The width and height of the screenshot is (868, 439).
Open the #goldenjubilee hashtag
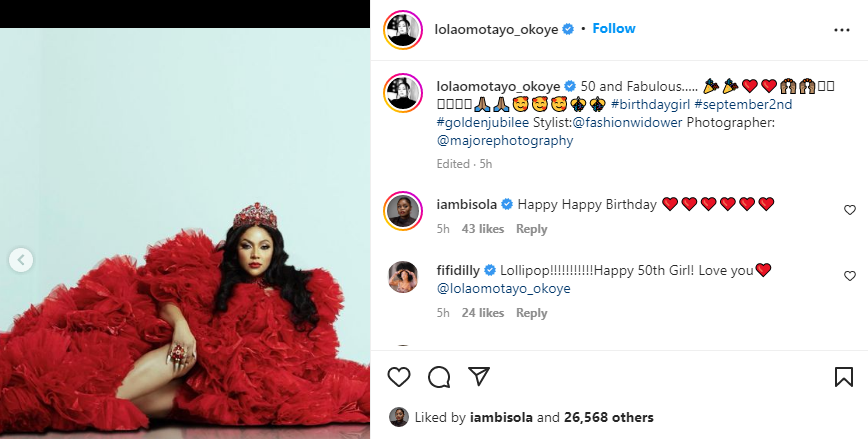coord(483,122)
